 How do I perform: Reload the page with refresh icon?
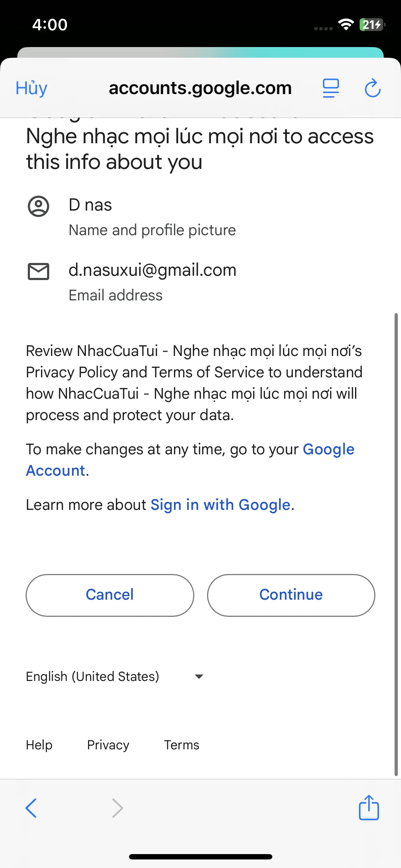coord(372,88)
